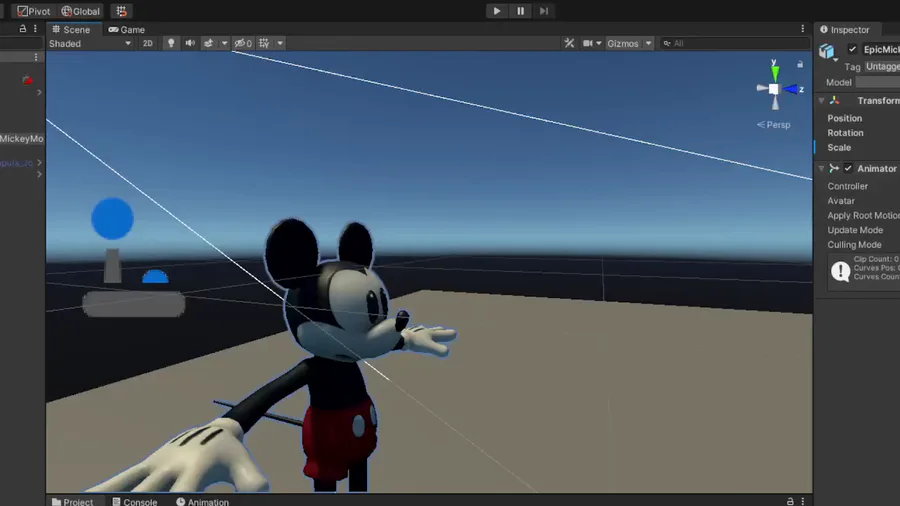
Task: Click the red icon in Hierarchy panel
Action: 28,80
